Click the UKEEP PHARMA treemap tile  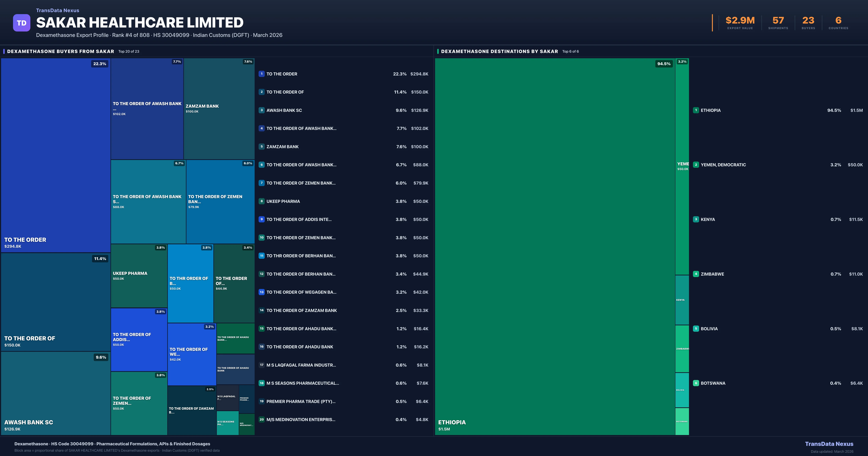point(139,276)
